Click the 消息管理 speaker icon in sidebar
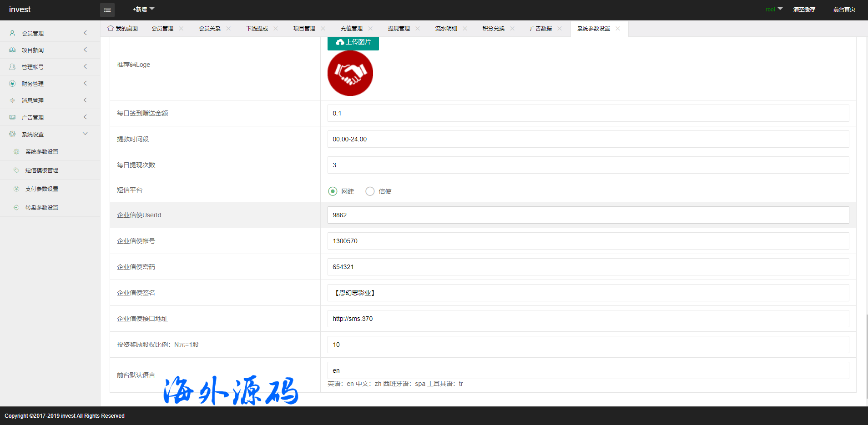Screen dimensions: 868x425 [12, 100]
